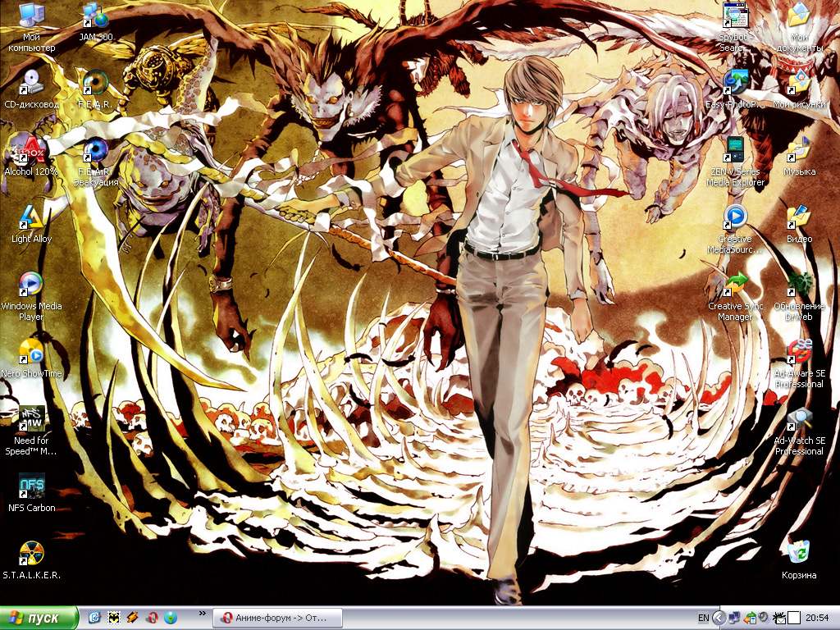The width and height of the screenshot is (840, 630).
Task: Select the Корзина recycle bin icon
Action: tap(799, 560)
